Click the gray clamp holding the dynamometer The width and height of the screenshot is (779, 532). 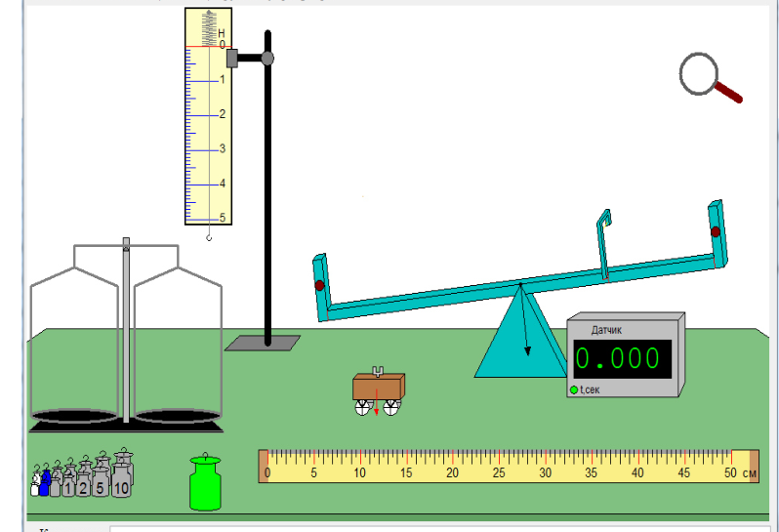[x=232, y=59]
